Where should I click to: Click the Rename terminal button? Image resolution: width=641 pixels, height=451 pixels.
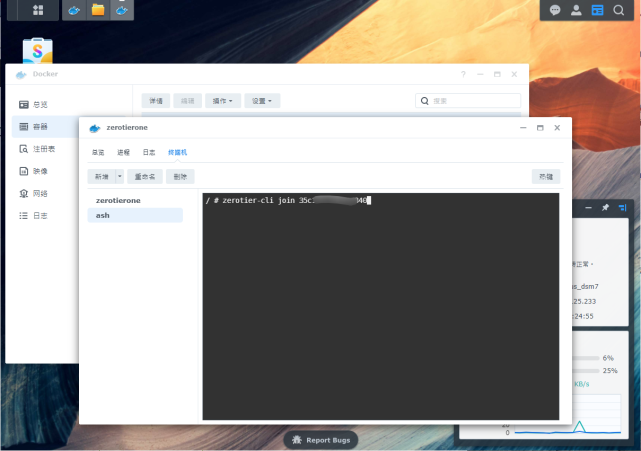pyautogui.click(x=145, y=176)
